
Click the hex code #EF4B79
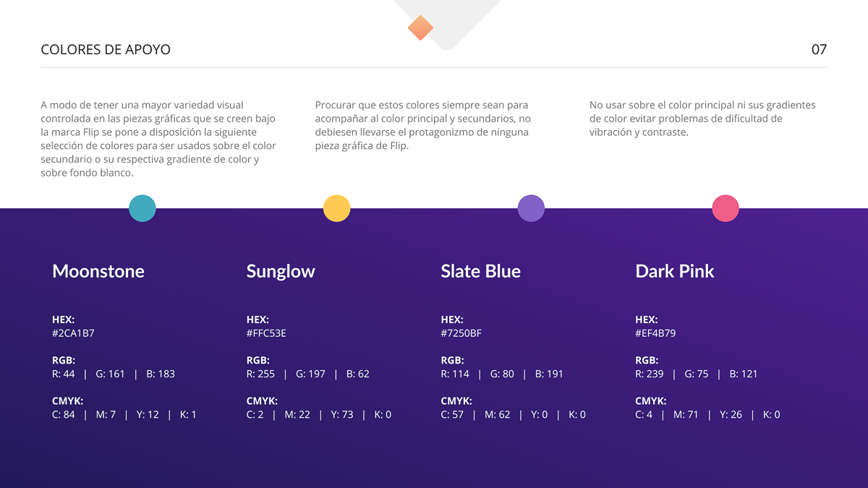(x=655, y=333)
